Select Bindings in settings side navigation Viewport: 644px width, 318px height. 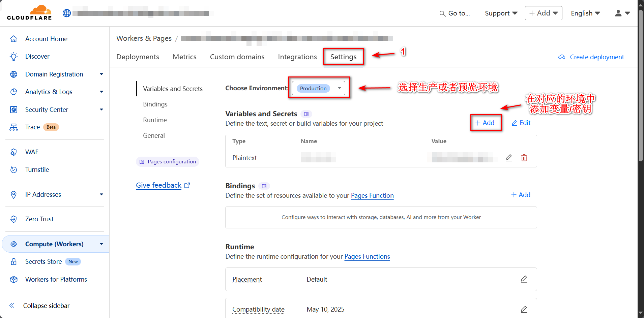[x=155, y=104]
